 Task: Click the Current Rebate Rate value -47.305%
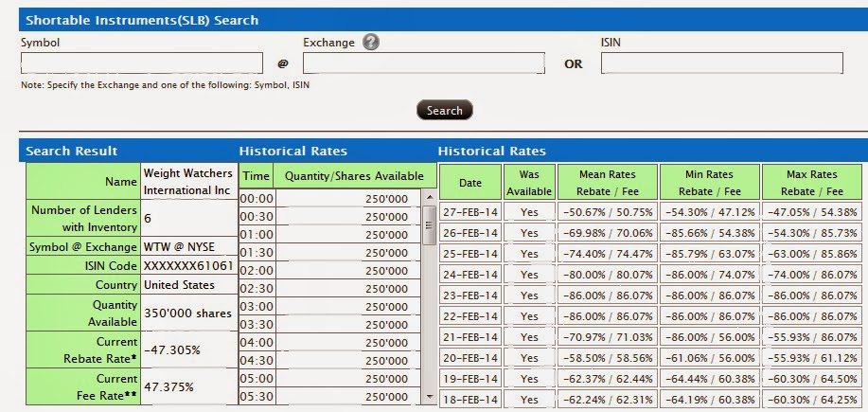(x=189, y=350)
